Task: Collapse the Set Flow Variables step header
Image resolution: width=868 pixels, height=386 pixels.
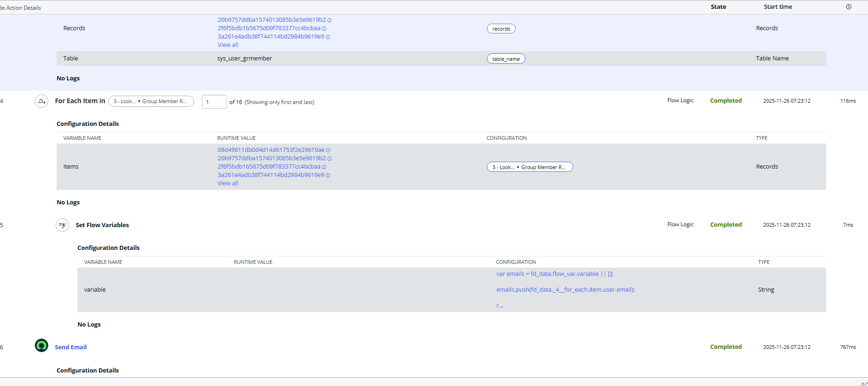Action: coord(102,225)
